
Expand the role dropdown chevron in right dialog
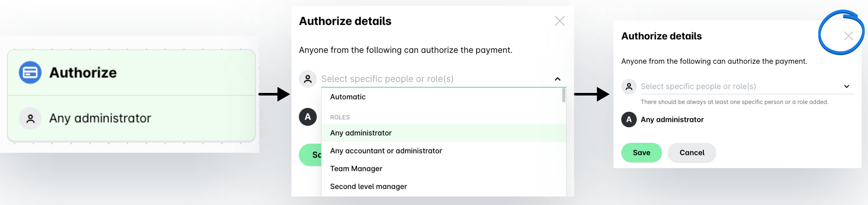point(847,87)
